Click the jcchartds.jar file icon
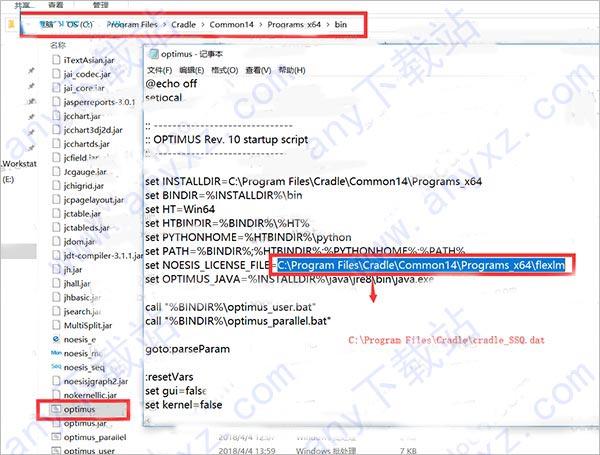 click(x=56, y=144)
